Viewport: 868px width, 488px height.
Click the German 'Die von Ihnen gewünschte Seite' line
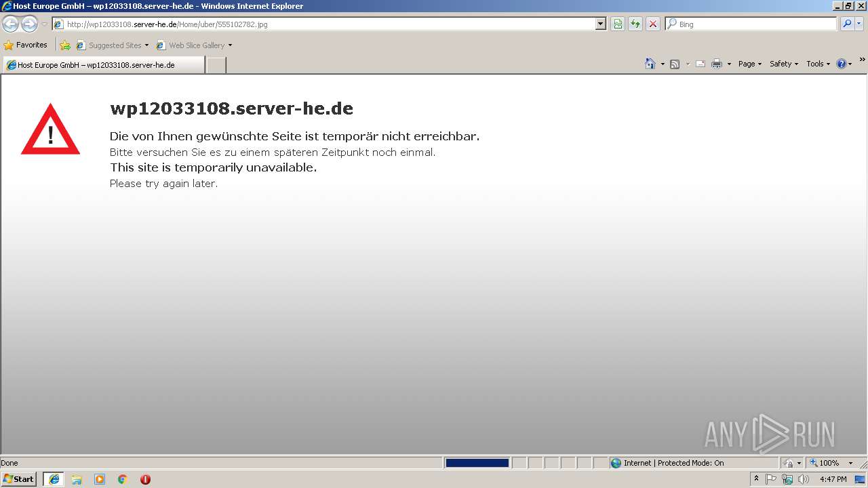coord(294,136)
